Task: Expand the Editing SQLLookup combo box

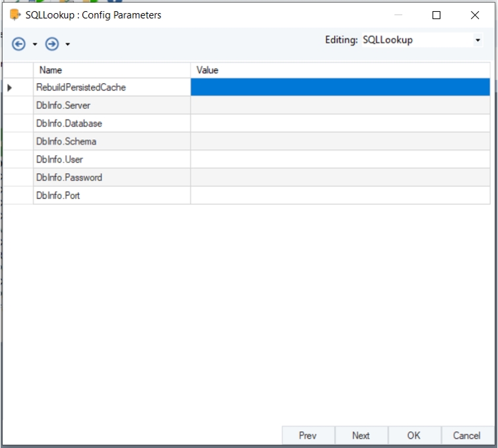Action: [x=478, y=40]
